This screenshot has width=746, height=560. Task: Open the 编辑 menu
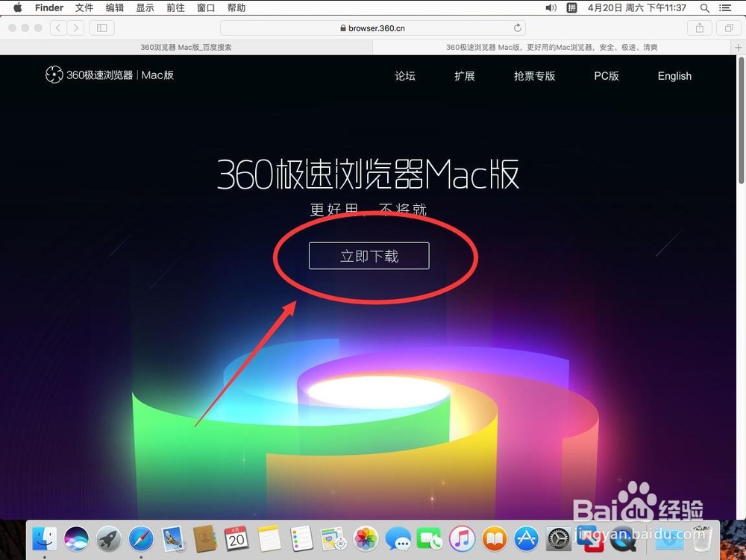point(115,7)
